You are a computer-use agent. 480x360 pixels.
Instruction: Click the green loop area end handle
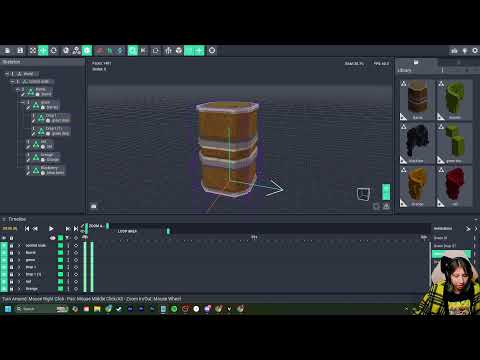pyautogui.click(x=168, y=231)
